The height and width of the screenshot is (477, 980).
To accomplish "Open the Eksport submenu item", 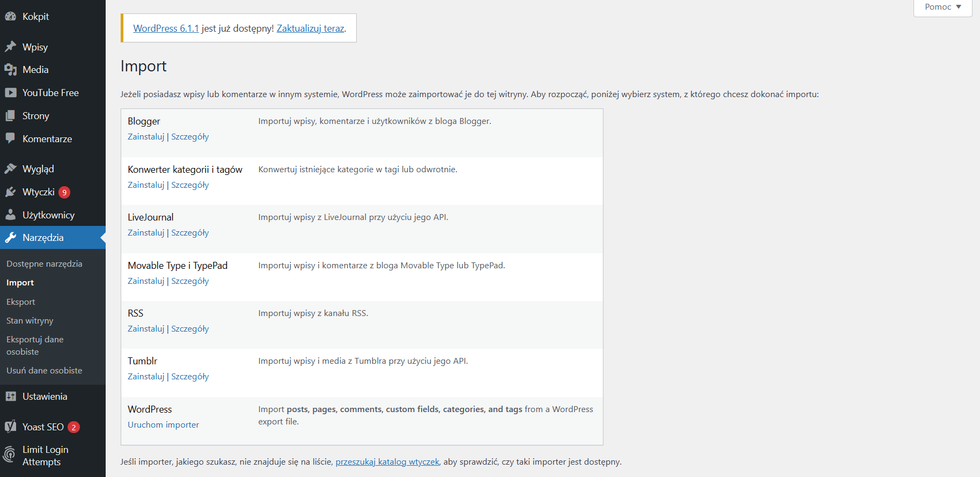I will pos(21,302).
